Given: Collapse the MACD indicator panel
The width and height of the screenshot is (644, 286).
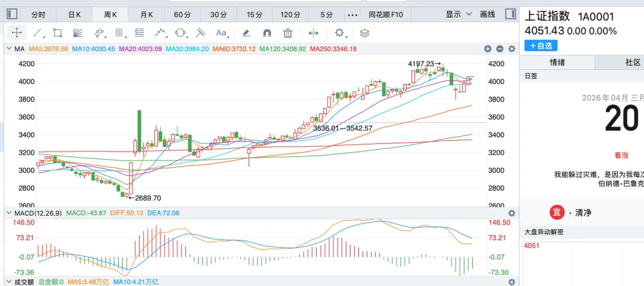Looking at the screenshot, I should pyautogui.click(x=9, y=213).
